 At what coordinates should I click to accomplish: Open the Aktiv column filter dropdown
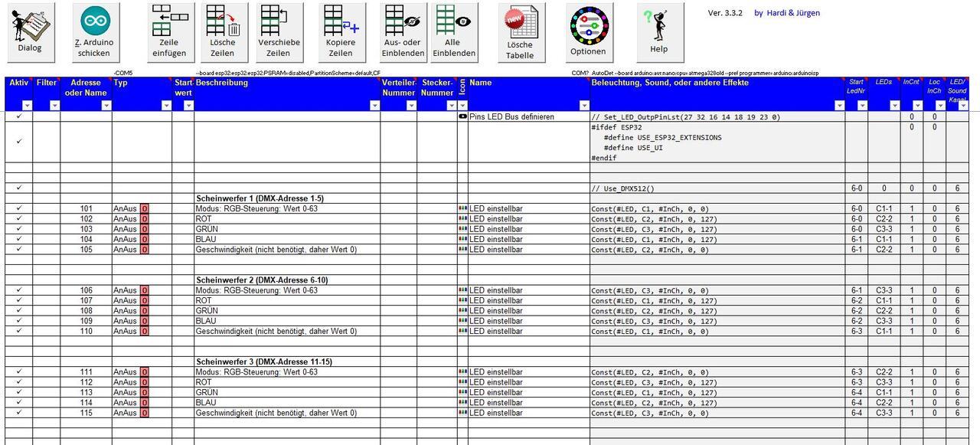click(27, 106)
